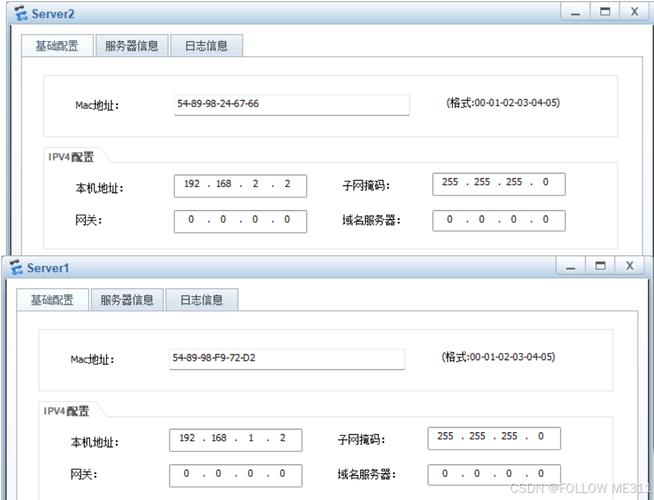Open 基础配置 tab in Server2 window
The image size is (654, 500).
tap(57, 45)
